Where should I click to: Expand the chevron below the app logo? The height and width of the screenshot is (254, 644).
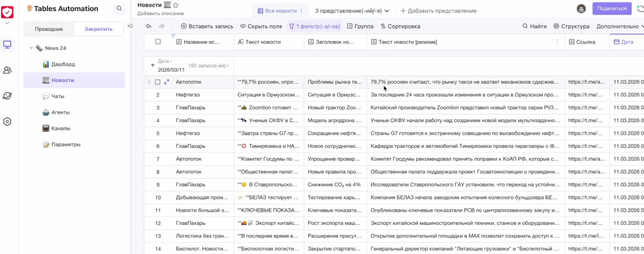click(x=7, y=23)
